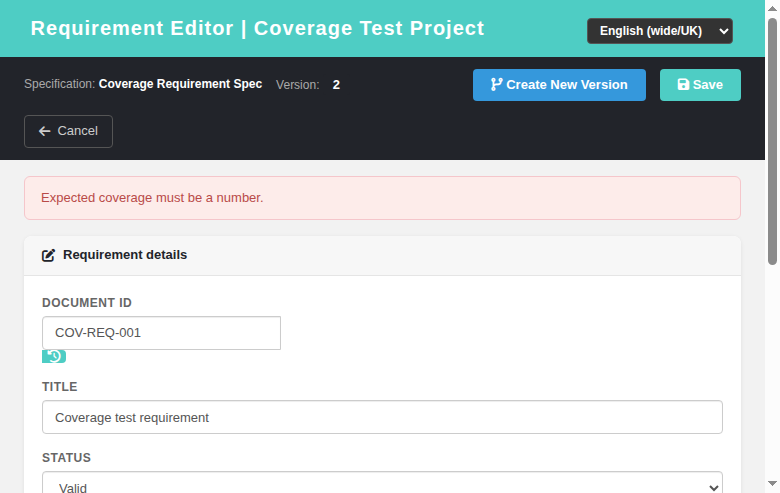This screenshot has height=493, width=780.
Task: Click the Requirement details edit icon
Action: (48, 255)
